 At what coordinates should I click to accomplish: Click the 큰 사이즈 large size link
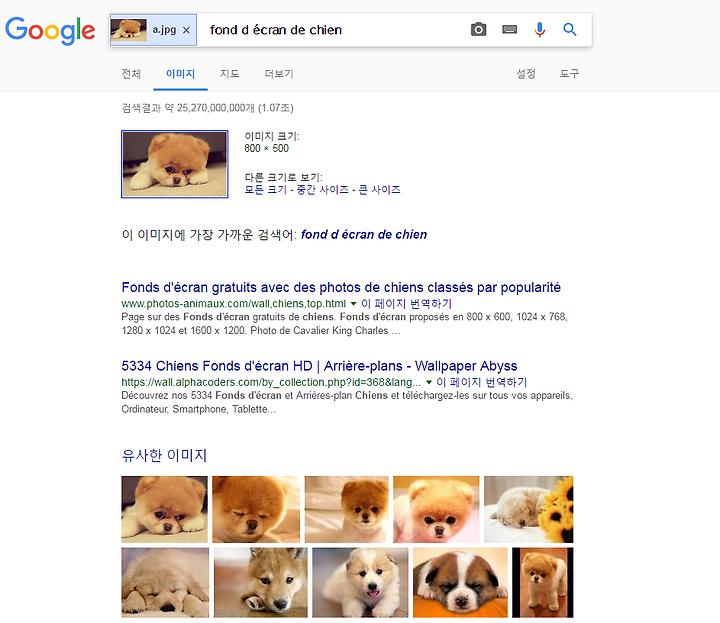pos(379,190)
